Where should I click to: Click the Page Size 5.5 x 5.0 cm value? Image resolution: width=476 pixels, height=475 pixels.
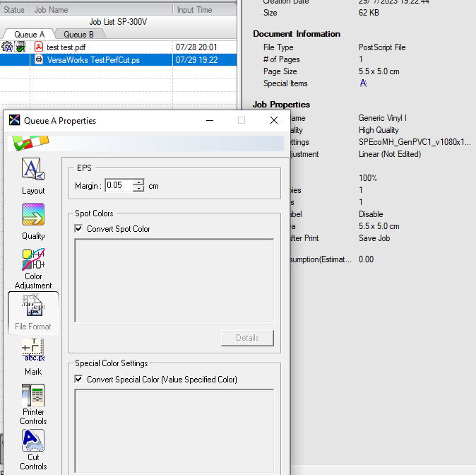pyautogui.click(x=379, y=71)
